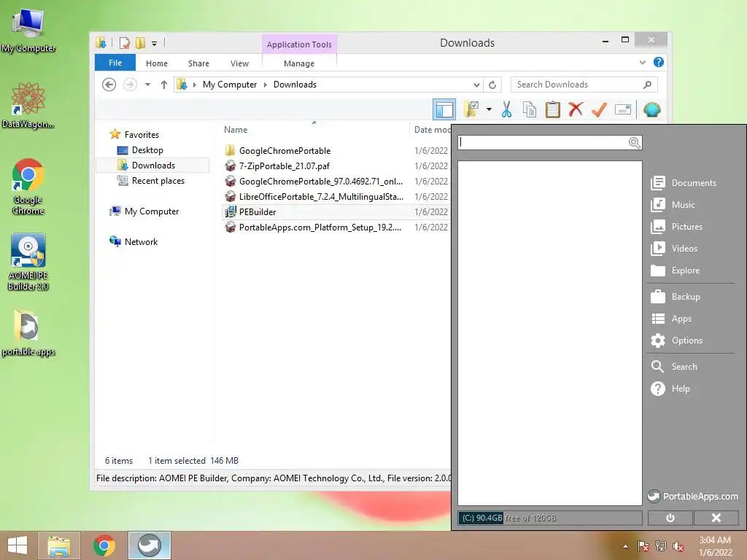Open Music in PortableApps menu
747x560 pixels.
coord(673,205)
